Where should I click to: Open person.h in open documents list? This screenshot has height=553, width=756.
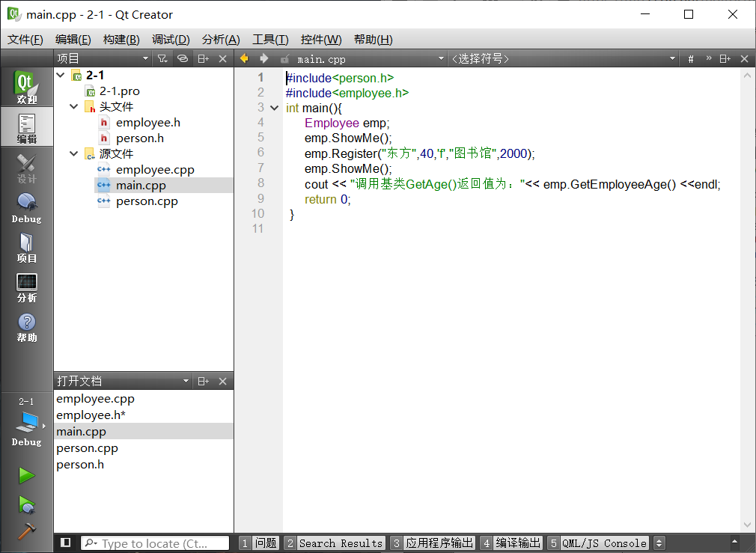(x=144, y=464)
